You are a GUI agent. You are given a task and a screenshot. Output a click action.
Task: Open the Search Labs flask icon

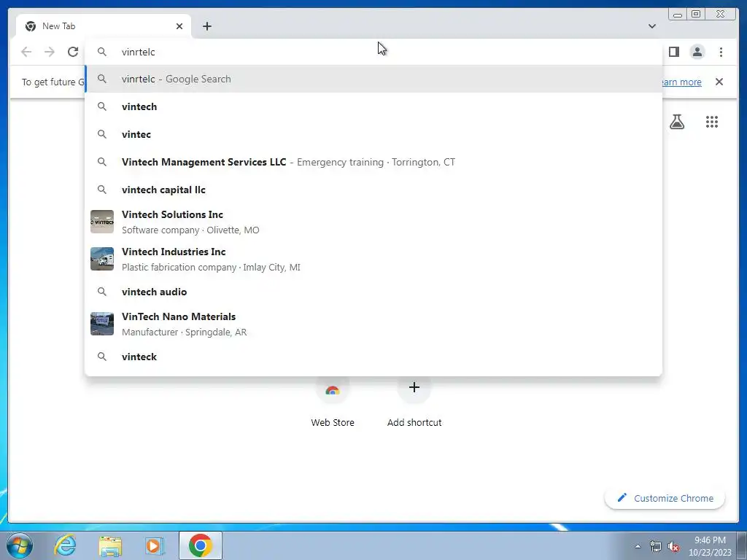pos(676,122)
